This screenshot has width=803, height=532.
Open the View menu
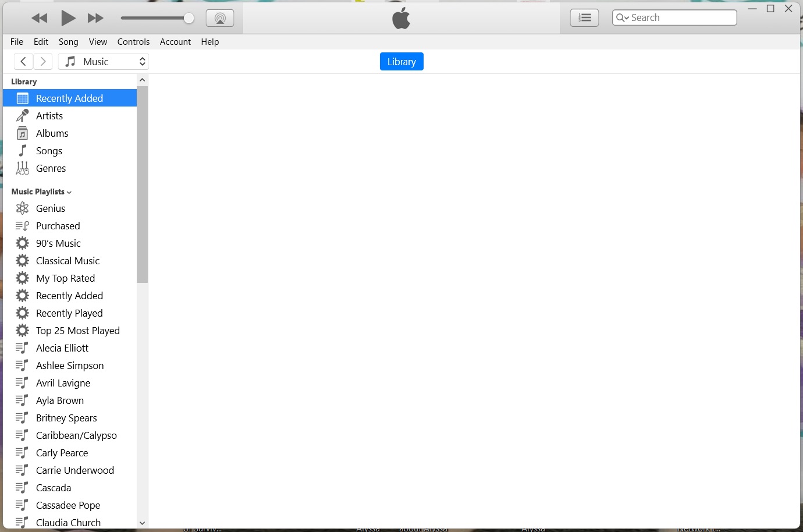coord(98,42)
